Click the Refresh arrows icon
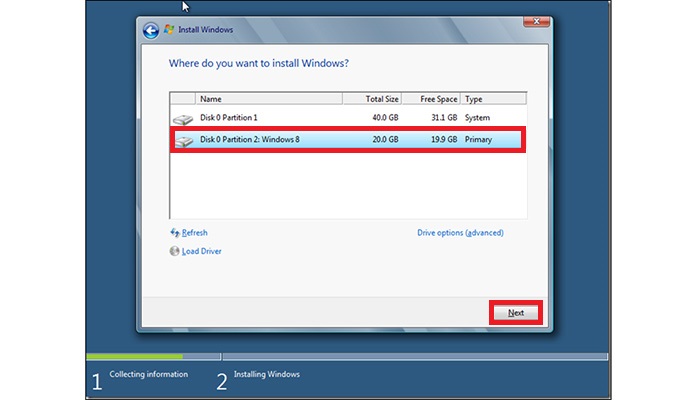The height and width of the screenshot is (400, 700). pos(175,233)
